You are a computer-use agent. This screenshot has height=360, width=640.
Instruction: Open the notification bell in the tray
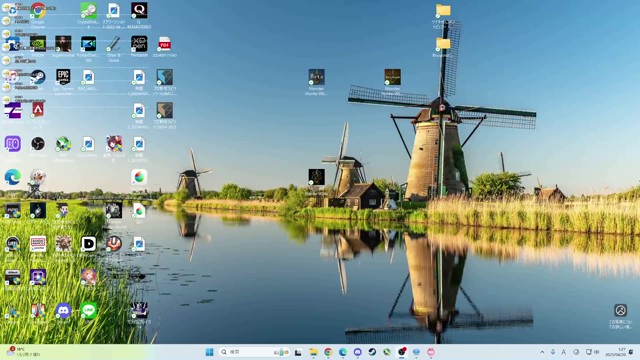tap(632, 352)
